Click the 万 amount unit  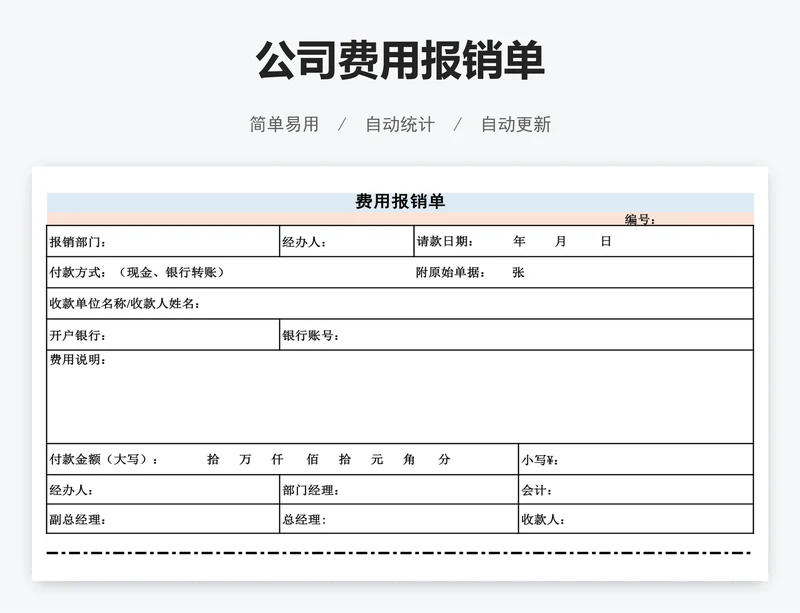pos(245,459)
